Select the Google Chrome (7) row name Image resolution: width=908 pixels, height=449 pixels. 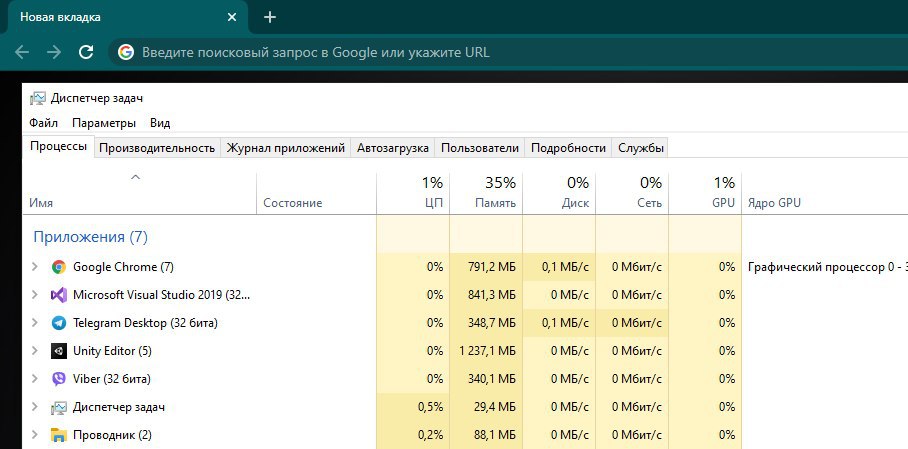tap(123, 267)
